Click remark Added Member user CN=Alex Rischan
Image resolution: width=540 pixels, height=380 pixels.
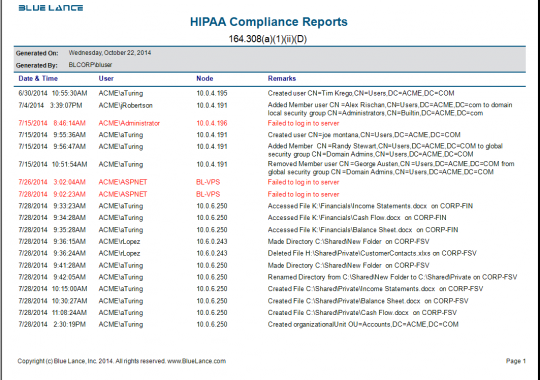(390, 109)
